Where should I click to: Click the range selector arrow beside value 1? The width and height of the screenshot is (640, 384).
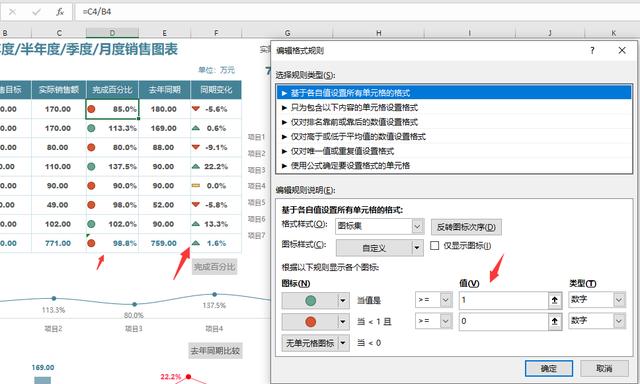(554, 300)
